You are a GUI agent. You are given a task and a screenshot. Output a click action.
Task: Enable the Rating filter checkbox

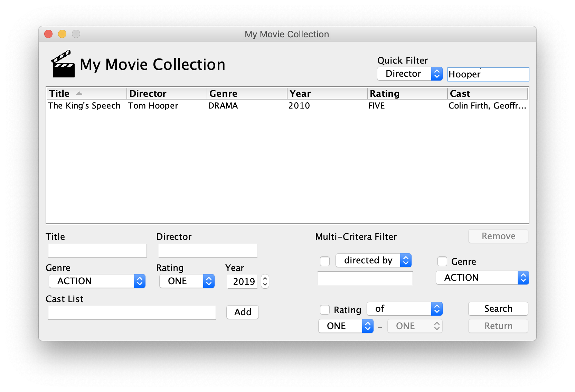click(325, 309)
